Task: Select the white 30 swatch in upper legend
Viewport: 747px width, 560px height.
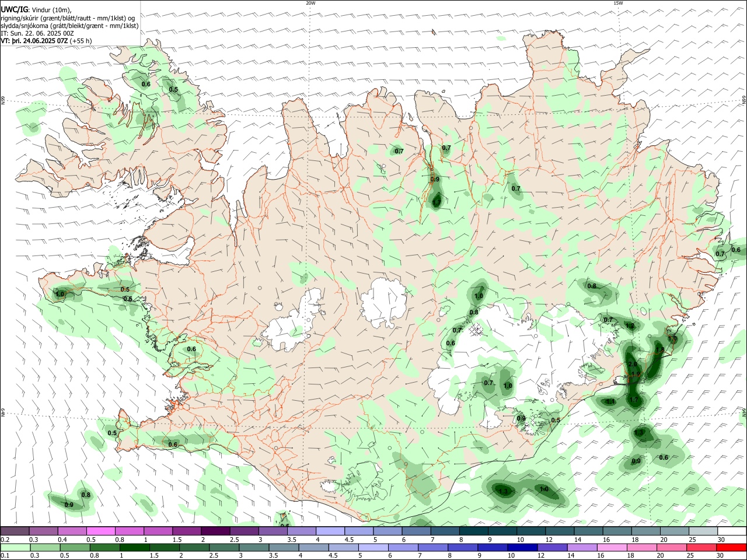Action: click(732, 531)
